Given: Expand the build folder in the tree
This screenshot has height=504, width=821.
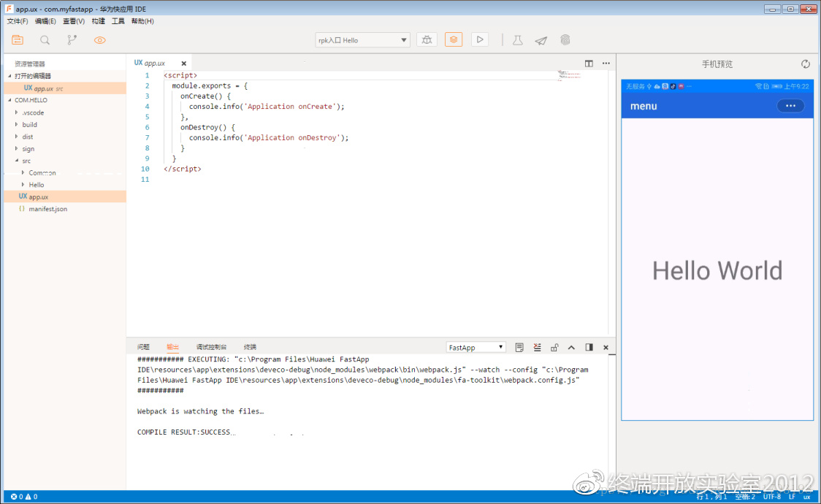Looking at the screenshot, I should pos(29,125).
